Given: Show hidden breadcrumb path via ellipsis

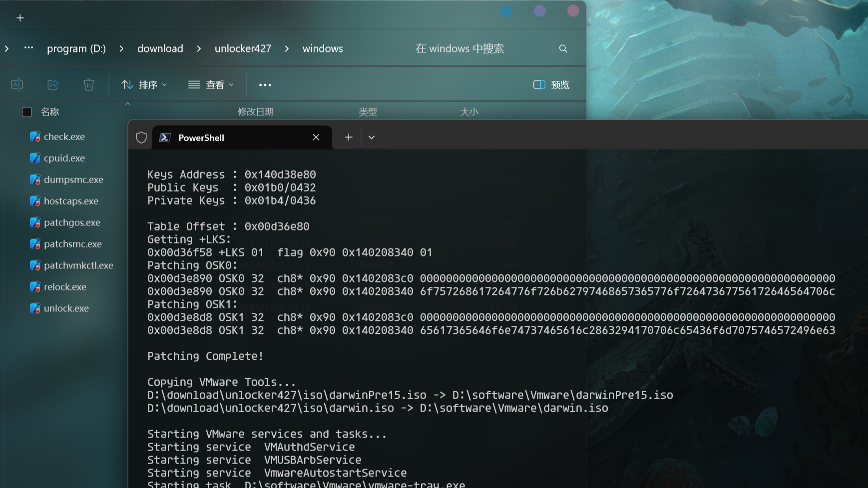Looking at the screenshot, I should tap(28, 48).
